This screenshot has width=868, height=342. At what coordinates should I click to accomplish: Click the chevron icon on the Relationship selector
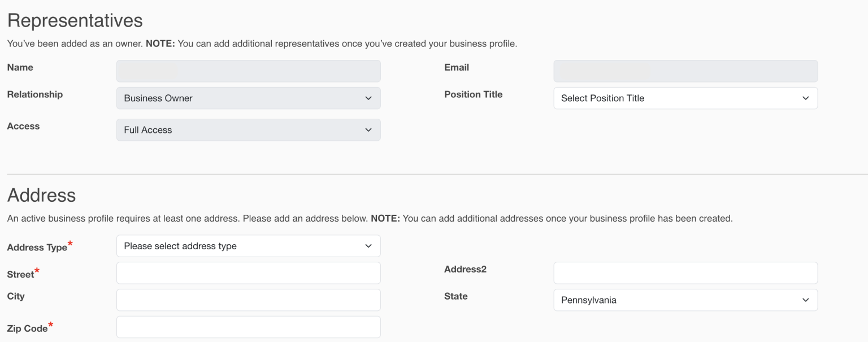tap(368, 98)
